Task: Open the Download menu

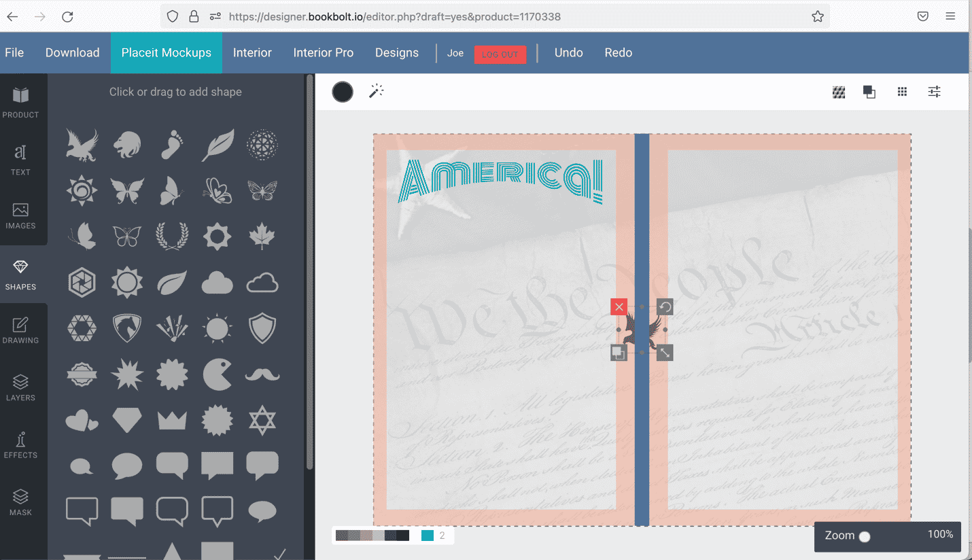Action: (x=73, y=52)
